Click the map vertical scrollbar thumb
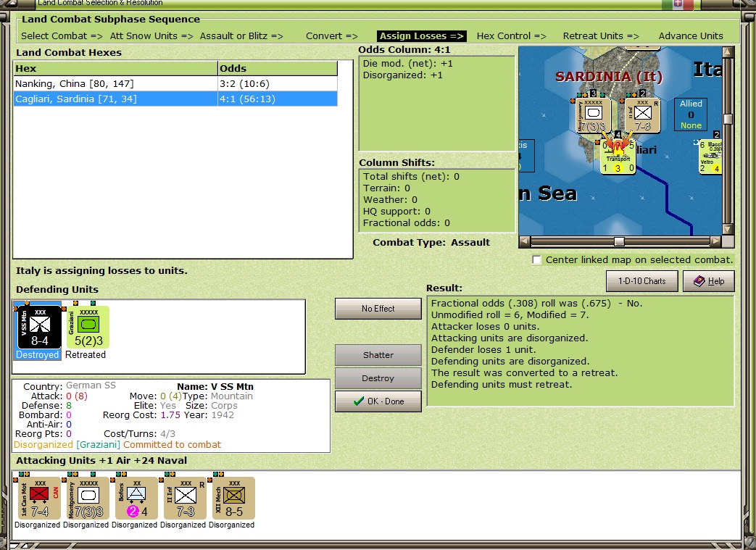 tap(728, 119)
